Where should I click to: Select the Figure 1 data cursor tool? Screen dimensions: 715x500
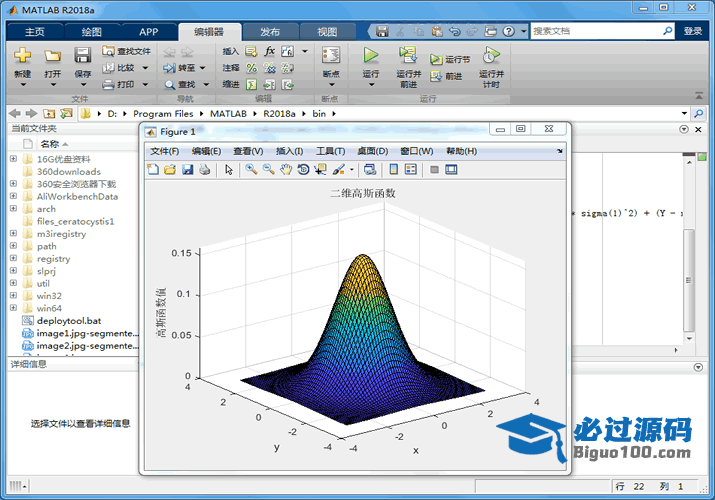click(x=321, y=170)
